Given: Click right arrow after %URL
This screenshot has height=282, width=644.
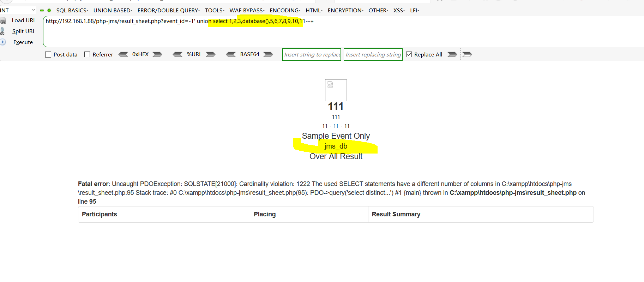Looking at the screenshot, I should click(x=211, y=54).
